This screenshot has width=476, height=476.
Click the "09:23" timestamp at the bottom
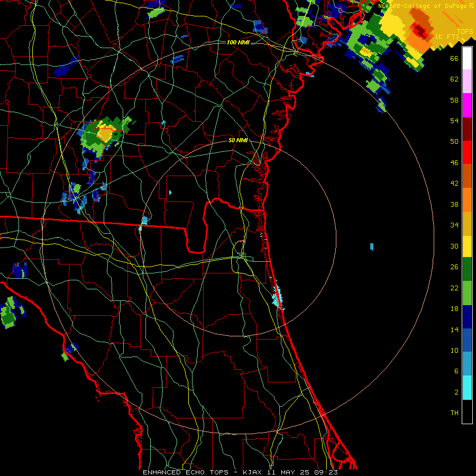click(326, 472)
